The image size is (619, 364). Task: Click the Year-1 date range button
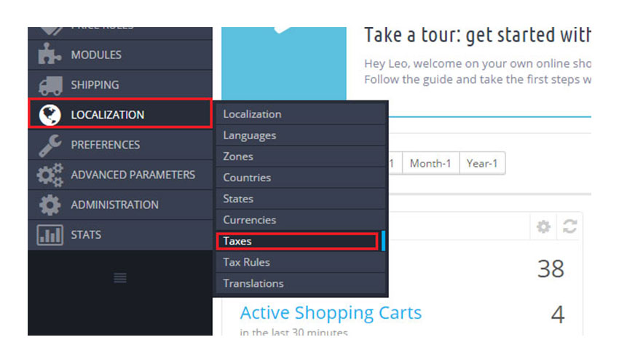click(x=482, y=163)
